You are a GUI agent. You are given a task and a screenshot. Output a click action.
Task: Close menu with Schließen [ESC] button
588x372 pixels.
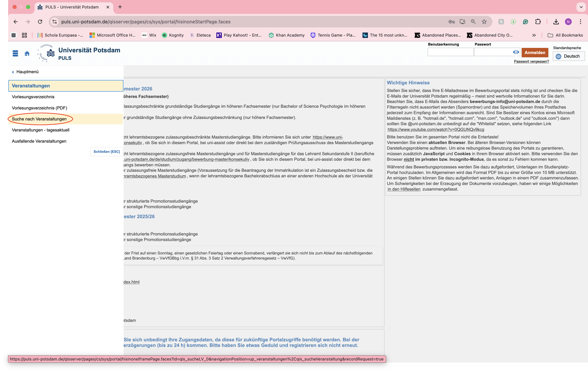click(106, 151)
